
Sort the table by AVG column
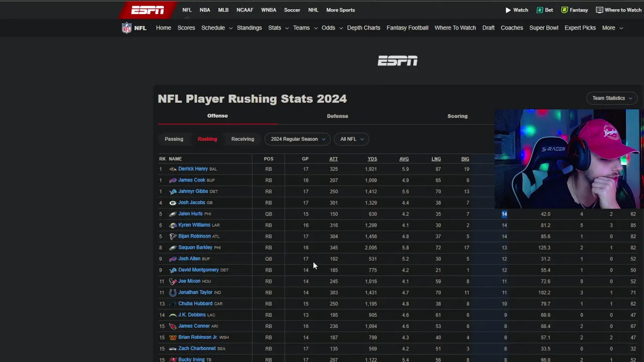click(404, 159)
